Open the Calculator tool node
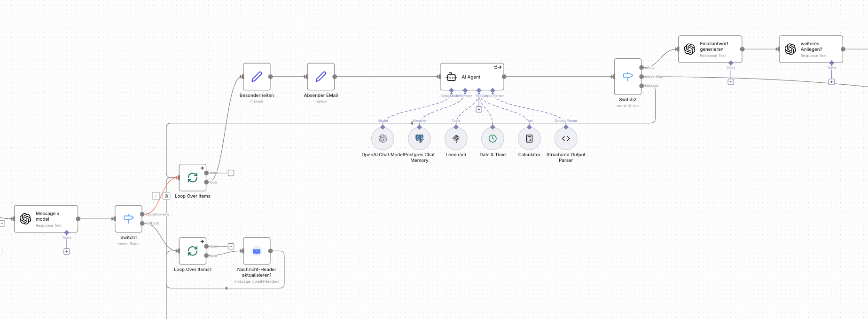The width and height of the screenshot is (868, 319). pos(529,139)
